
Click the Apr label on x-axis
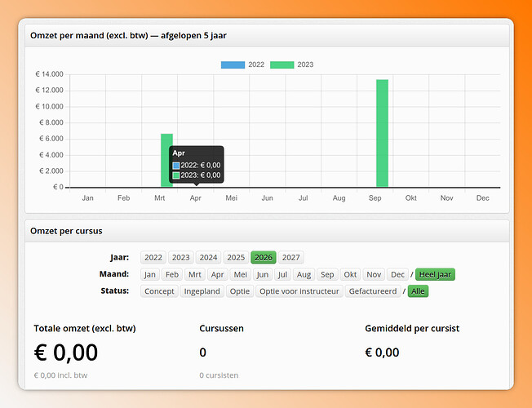click(196, 198)
